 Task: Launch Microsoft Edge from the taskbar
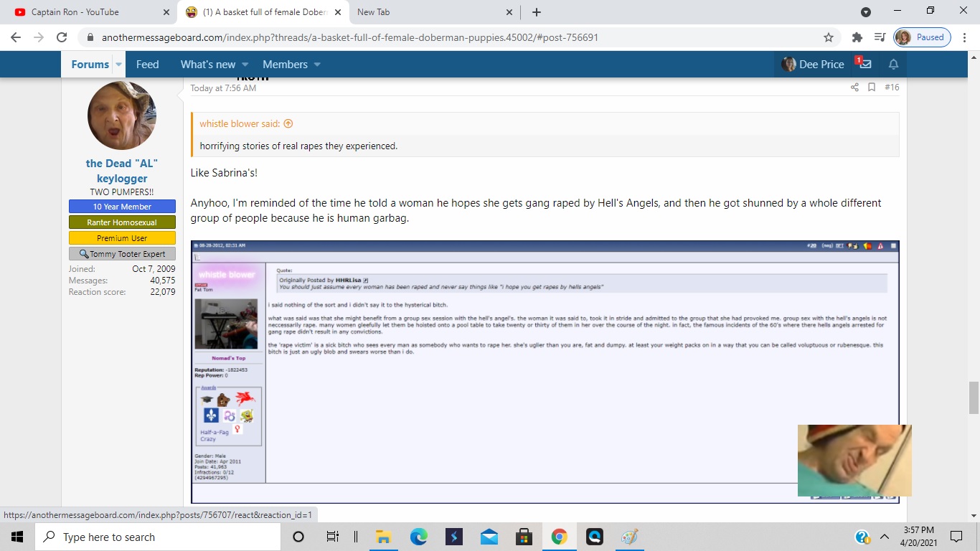(x=418, y=537)
